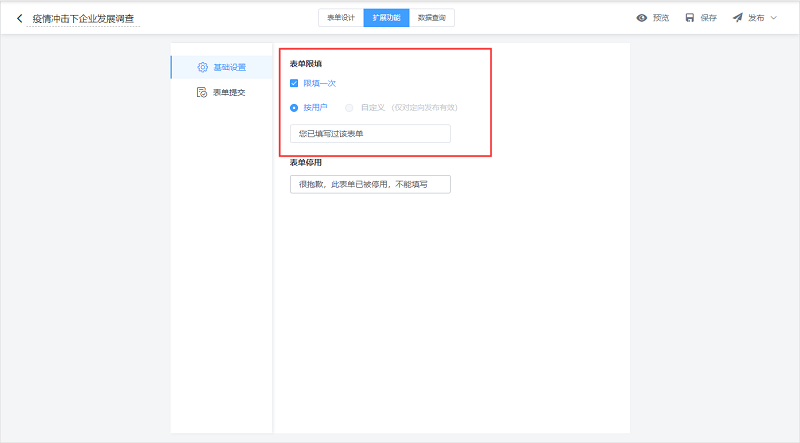
Task: Switch to the 数据查询 tab
Action: [432, 18]
